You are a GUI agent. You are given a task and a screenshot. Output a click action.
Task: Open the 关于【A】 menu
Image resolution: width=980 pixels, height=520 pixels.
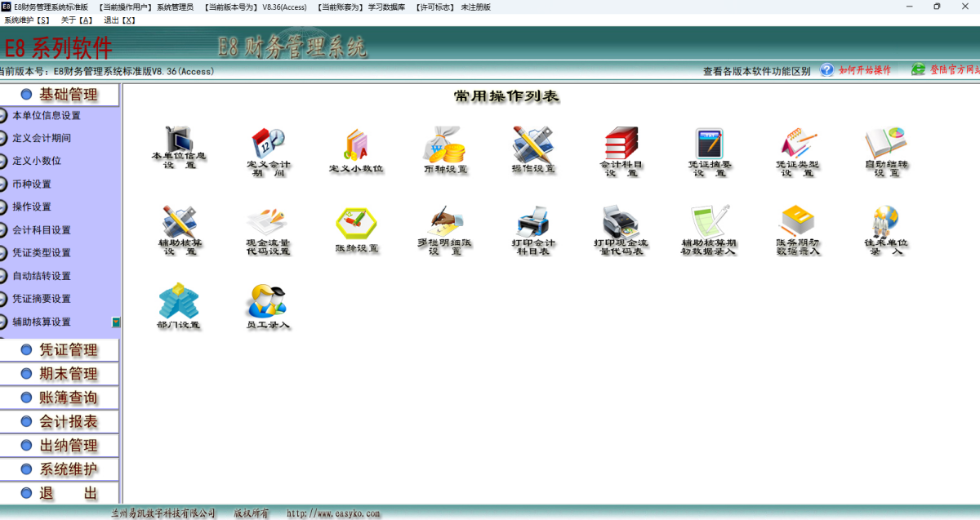point(78,20)
